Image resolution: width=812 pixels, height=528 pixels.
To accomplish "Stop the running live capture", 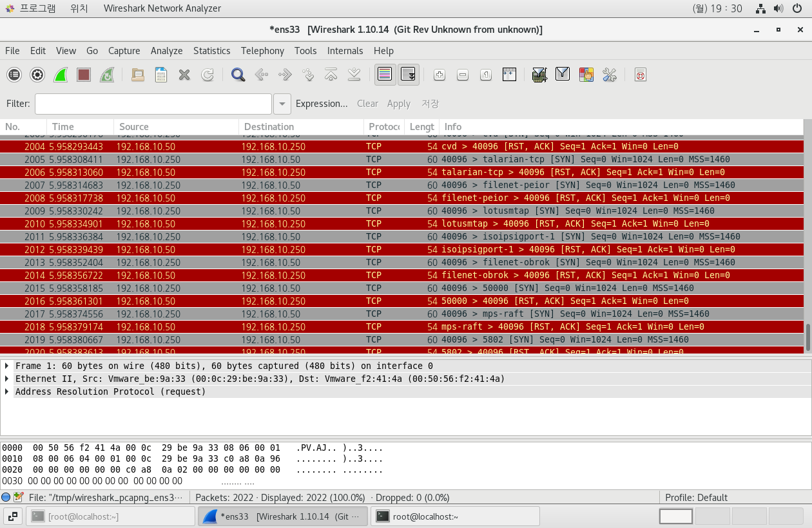I will 84,75.
